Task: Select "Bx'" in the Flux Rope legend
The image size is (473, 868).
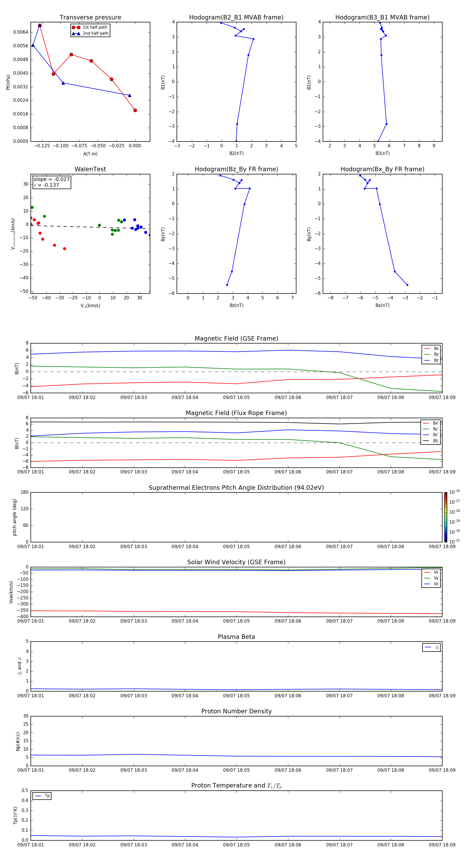Action: tap(431, 423)
